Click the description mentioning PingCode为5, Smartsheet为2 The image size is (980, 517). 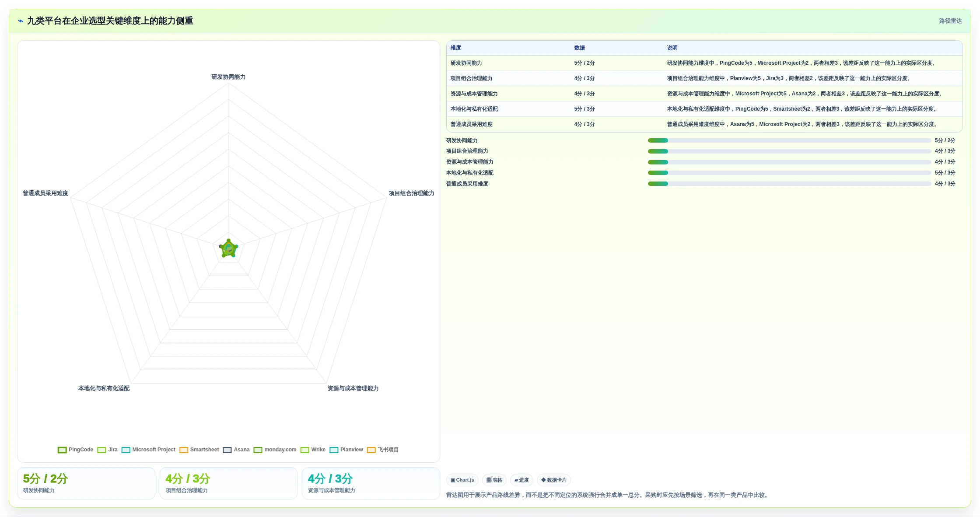tap(802, 109)
